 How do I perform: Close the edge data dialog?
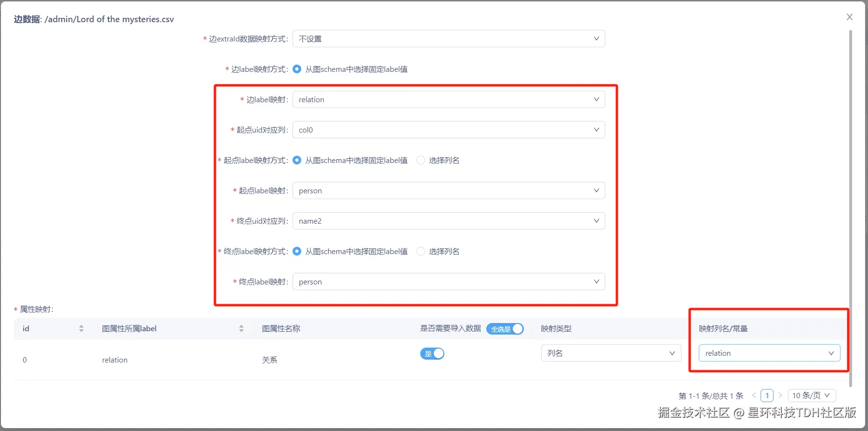click(x=850, y=17)
